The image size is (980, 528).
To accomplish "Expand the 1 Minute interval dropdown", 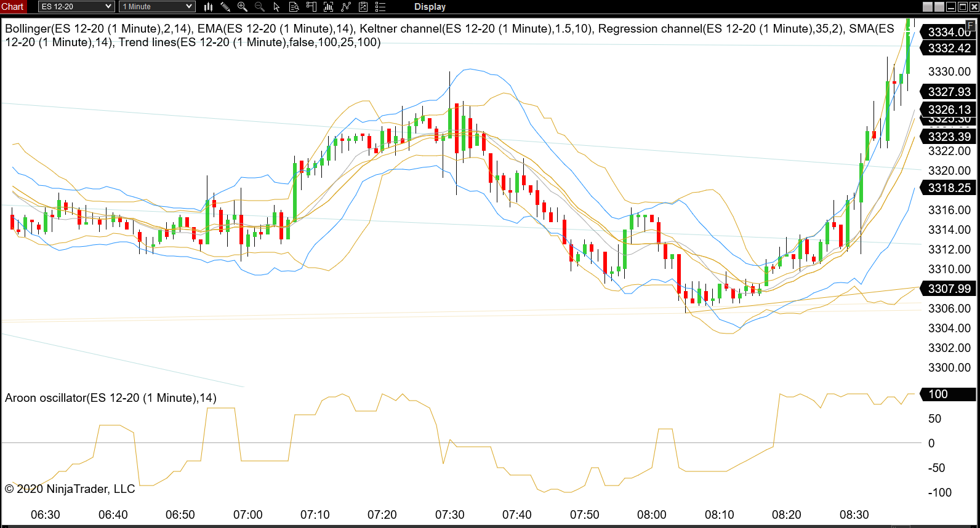I will tap(158, 7).
